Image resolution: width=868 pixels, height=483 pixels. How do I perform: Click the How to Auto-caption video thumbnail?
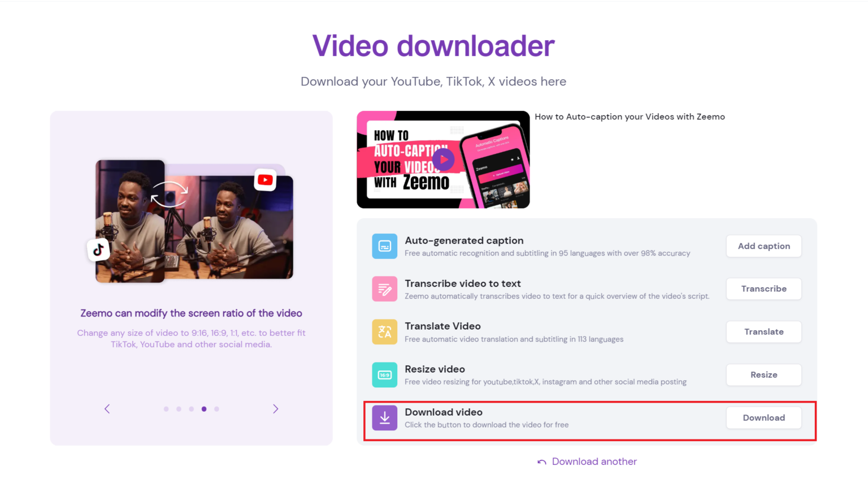tap(443, 159)
